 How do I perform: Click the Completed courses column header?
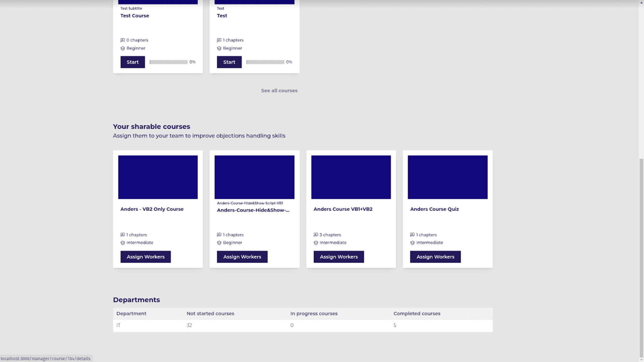[x=417, y=314]
